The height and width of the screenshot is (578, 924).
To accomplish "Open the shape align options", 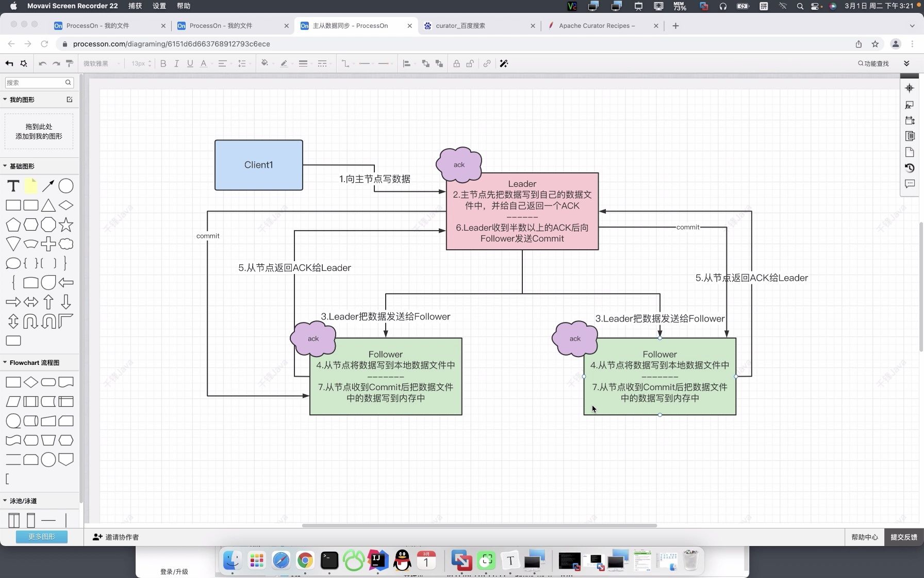I will click(x=408, y=63).
